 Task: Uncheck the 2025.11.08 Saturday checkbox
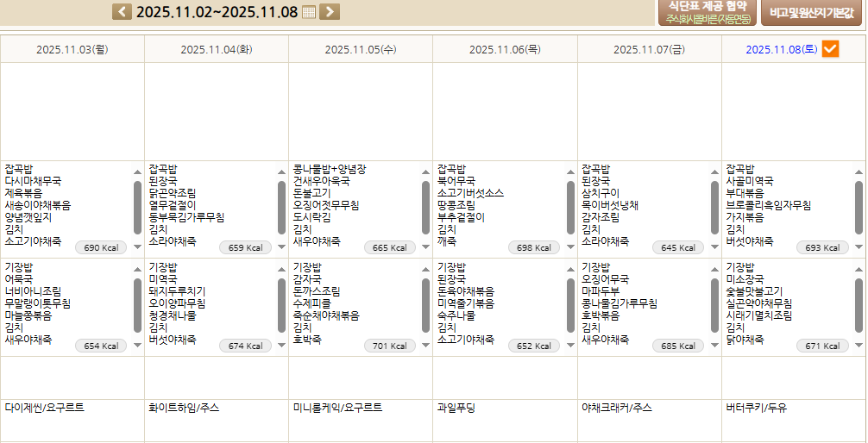(830, 49)
